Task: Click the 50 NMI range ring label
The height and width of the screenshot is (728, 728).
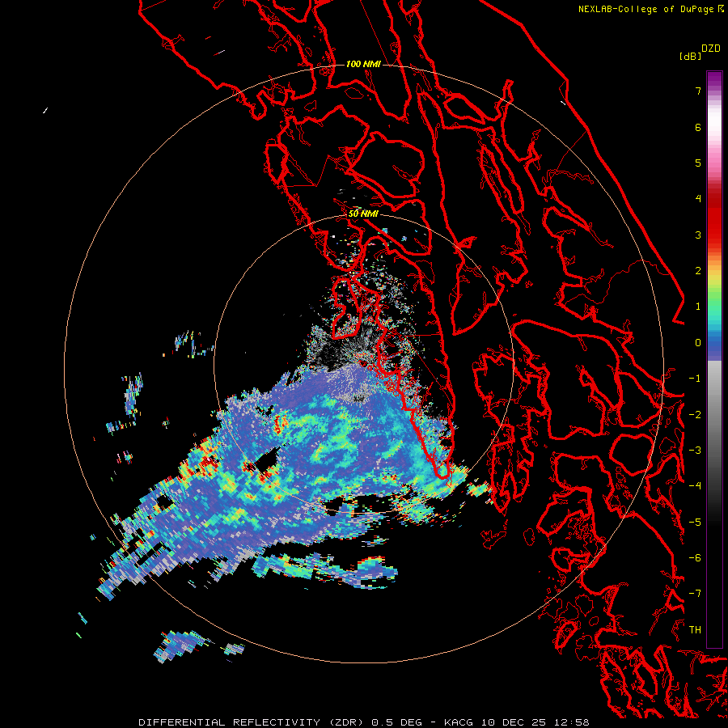Action: click(x=363, y=214)
